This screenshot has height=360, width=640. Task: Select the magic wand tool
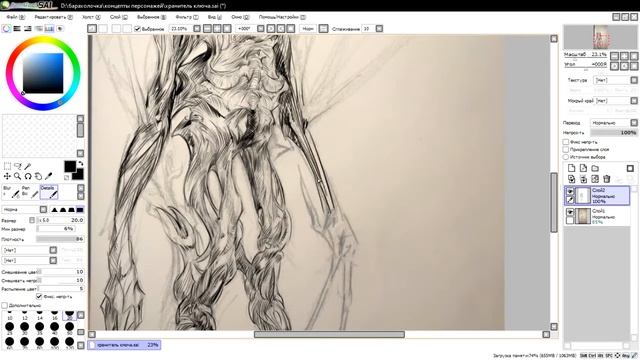(28, 166)
